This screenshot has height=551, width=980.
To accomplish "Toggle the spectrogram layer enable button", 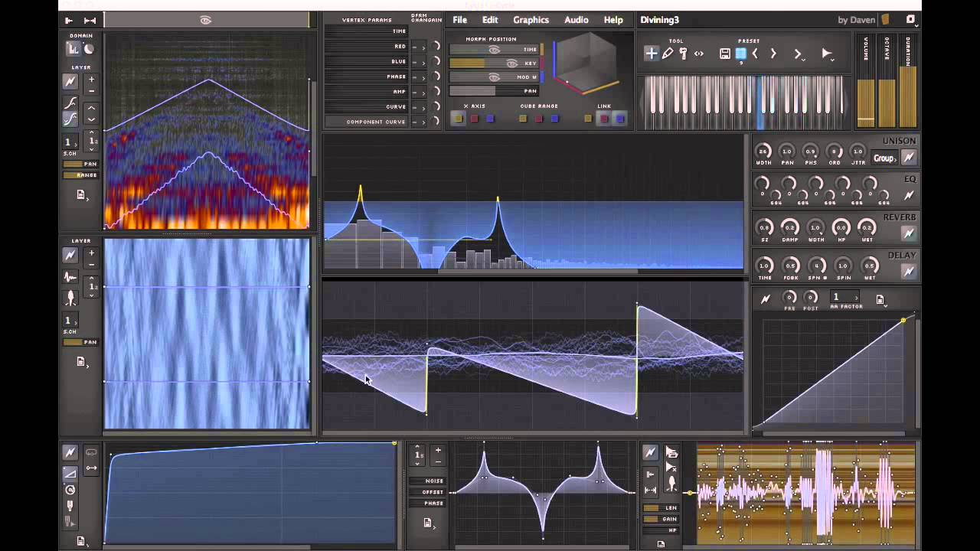I will (x=70, y=81).
